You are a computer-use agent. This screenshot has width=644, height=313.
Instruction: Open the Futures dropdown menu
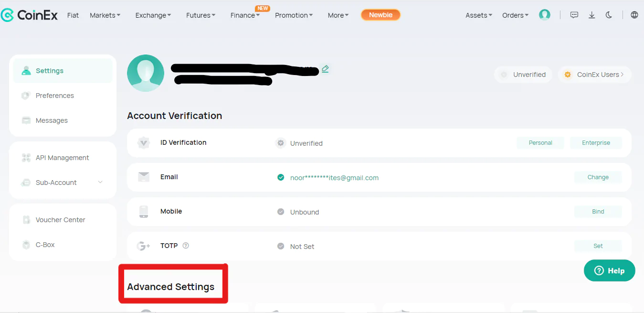tap(201, 15)
